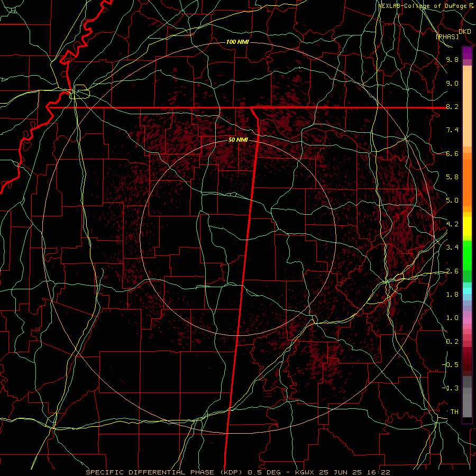The image size is (476, 476).
Task: Click the 1.8 scale value
Action: (x=452, y=295)
